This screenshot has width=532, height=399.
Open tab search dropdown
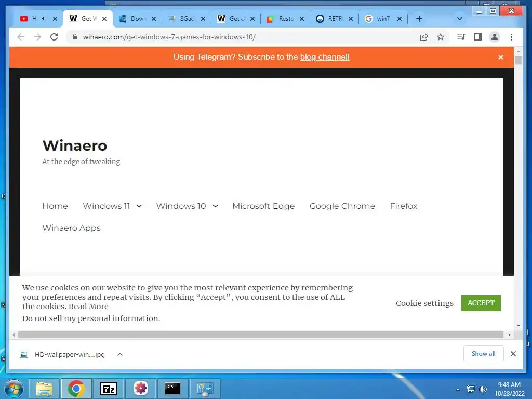[460, 19]
